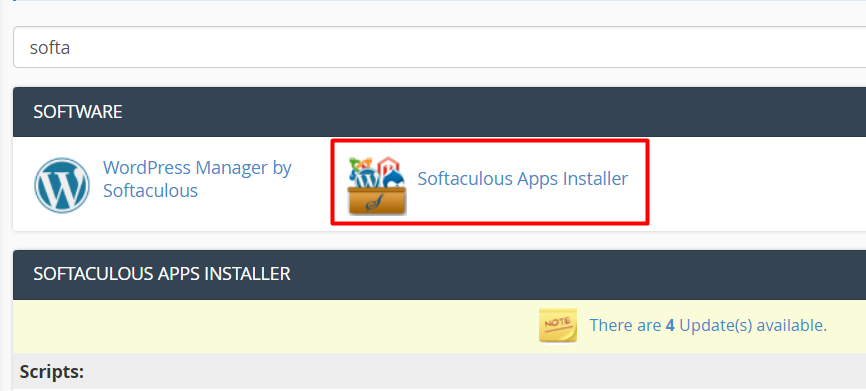The image size is (866, 391).
Task: Click the yellow NOTE sticky icon
Action: pos(558,325)
